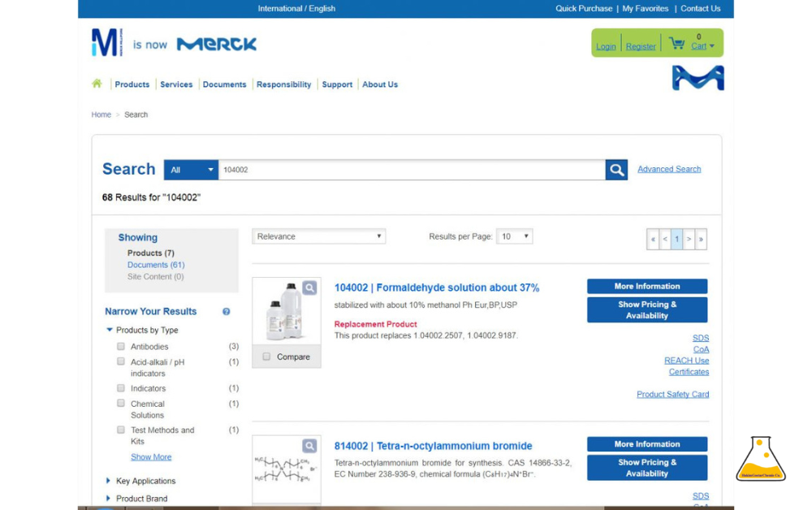Click the Login link
The width and height of the screenshot is (812, 510).
(606, 46)
